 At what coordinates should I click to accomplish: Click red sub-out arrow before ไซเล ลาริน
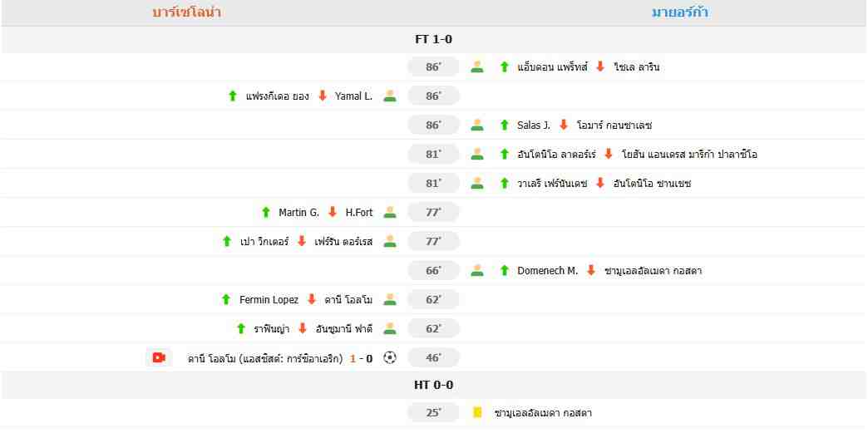600,67
